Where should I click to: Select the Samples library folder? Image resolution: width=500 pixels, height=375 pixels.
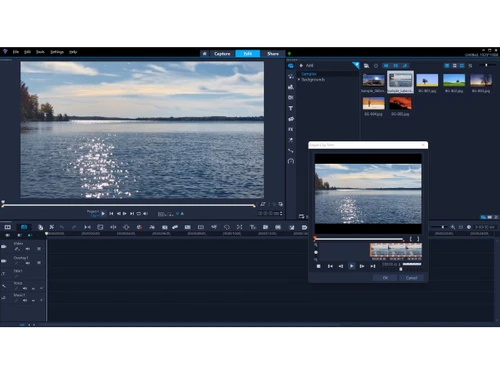pos(309,74)
